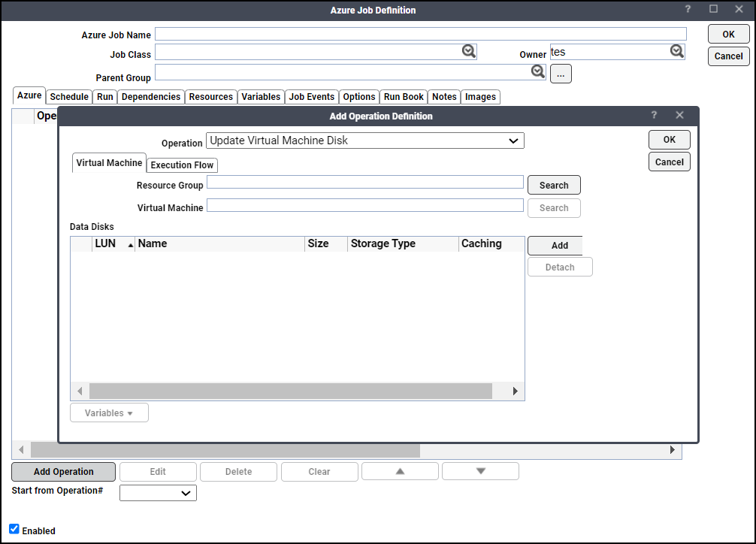Focus the Virtual Machine input field
This screenshot has height=544, width=756.
pos(365,205)
